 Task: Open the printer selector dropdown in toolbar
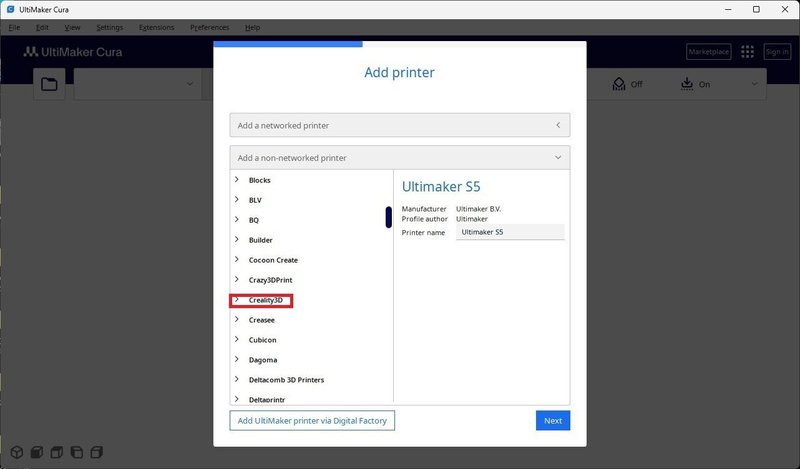[138, 84]
